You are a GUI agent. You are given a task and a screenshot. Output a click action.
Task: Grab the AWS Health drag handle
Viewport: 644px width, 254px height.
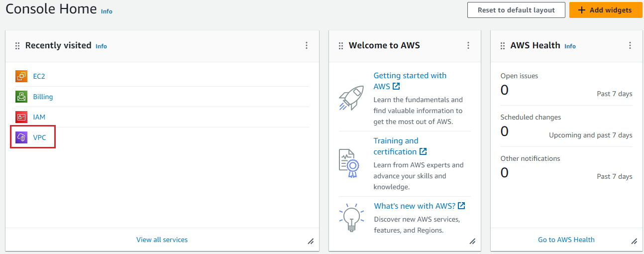point(502,46)
